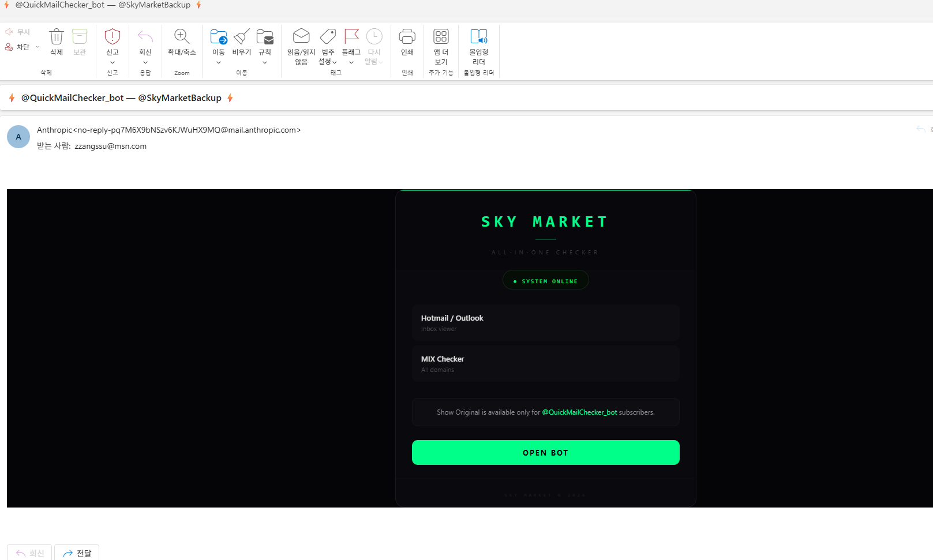The height and width of the screenshot is (560, 933).
Task: Click the Ignore (무시) button
Action: 18,32
